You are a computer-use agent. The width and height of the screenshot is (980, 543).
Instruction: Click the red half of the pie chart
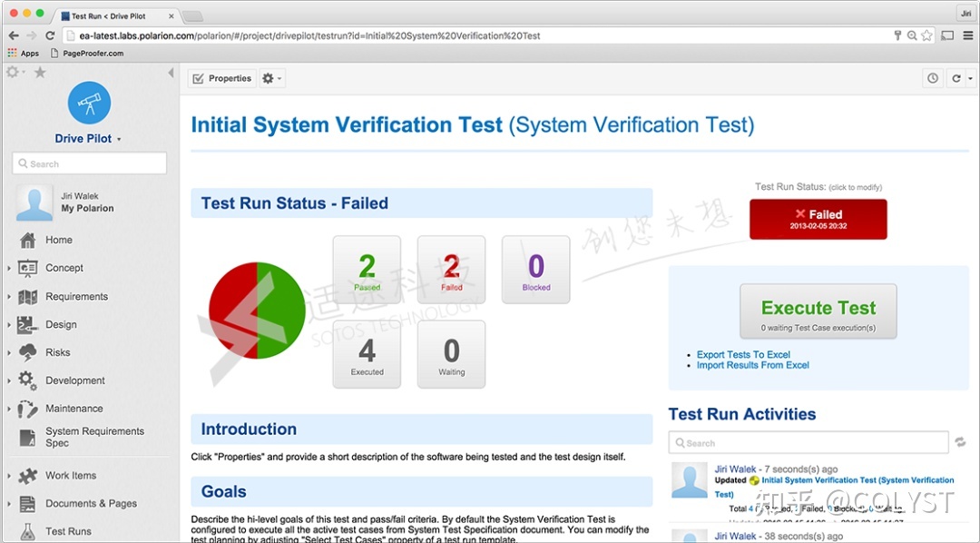coord(232,311)
